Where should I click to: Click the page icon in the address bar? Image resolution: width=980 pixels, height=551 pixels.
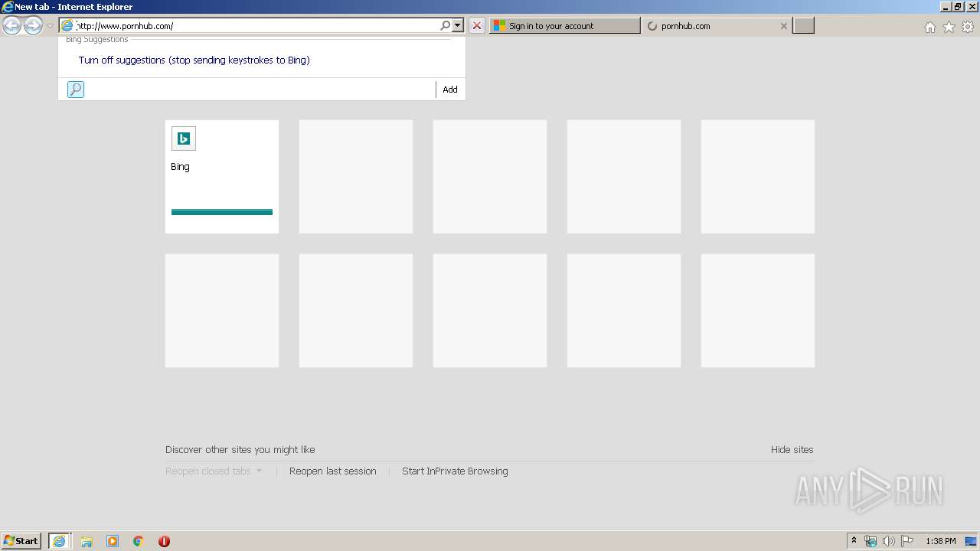(67, 26)
